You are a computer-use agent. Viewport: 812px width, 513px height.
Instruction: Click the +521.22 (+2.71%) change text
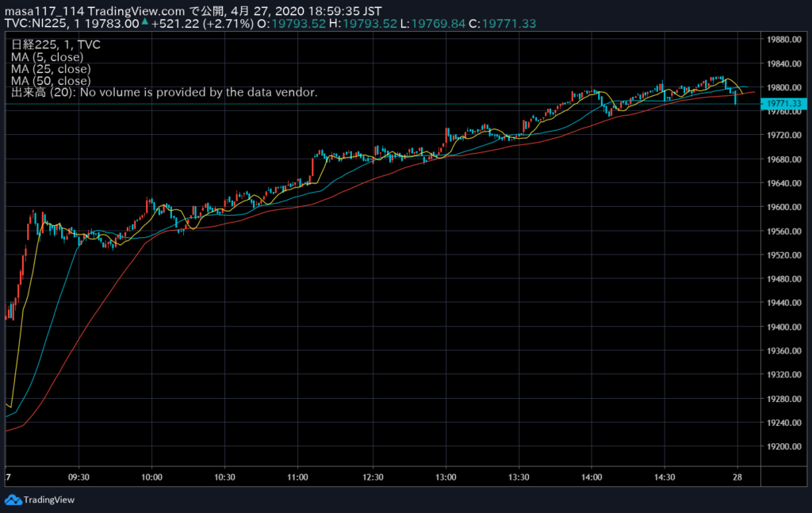(202, 23)
